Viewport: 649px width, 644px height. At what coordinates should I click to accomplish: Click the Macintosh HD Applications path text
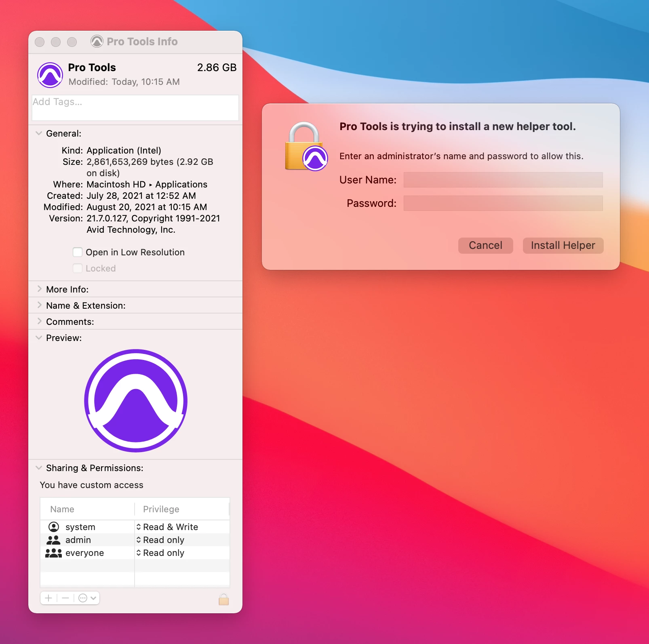tap(147, 184)
